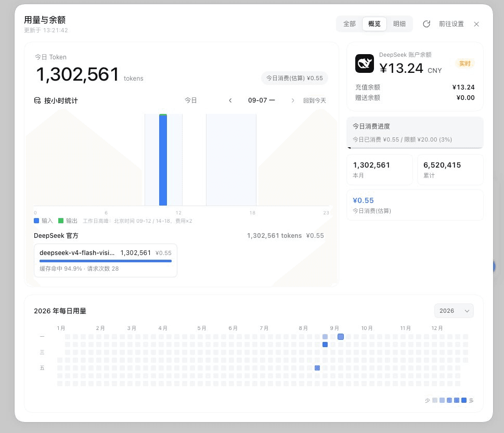Image resolution: width=504 pixels, height=433 pixels.
Task: Click the 今日已消费 ¥0.55 / 限额 ¥20.00 text
Action: tap(402, 139)
